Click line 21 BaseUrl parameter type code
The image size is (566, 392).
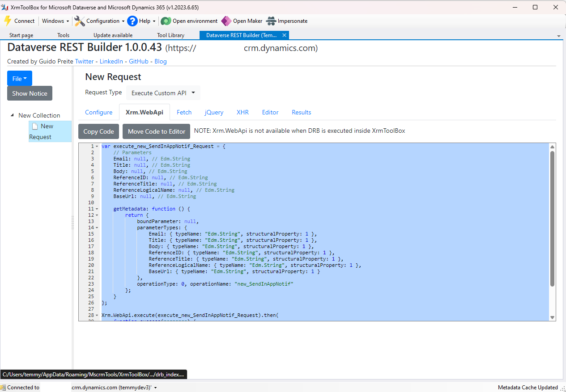tap(234, 271)
